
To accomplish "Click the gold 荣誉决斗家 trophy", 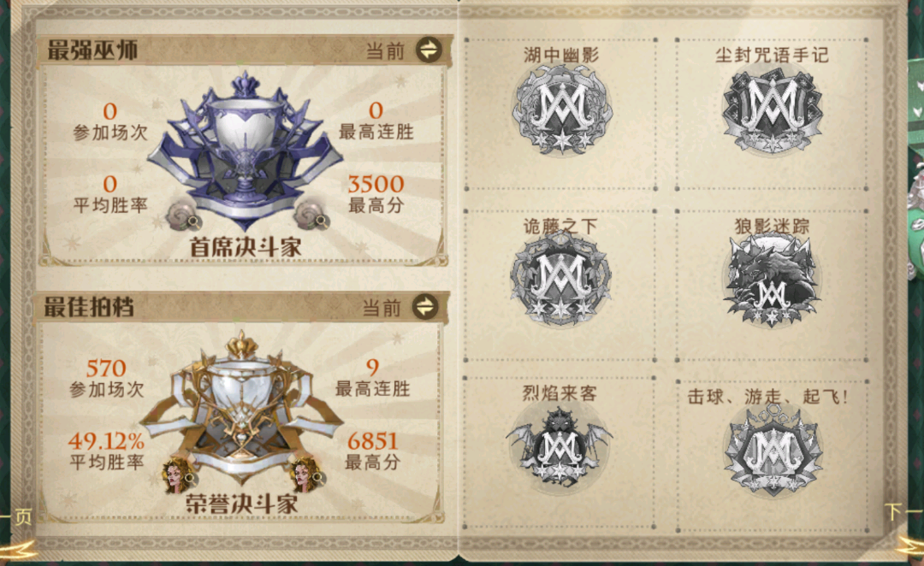I will point(242,408).
